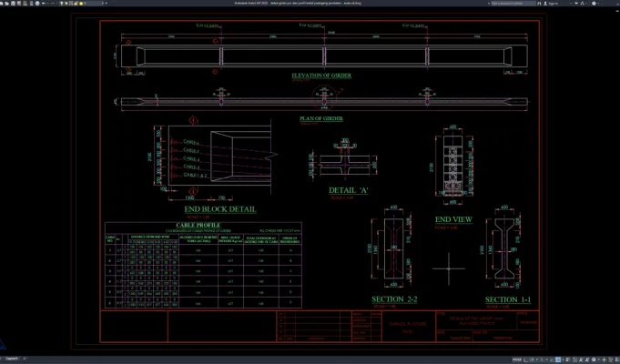Select the 'END VIEW' title text
Screen dimensions: 620x364
pyautogui.click(x=453, y=219)
